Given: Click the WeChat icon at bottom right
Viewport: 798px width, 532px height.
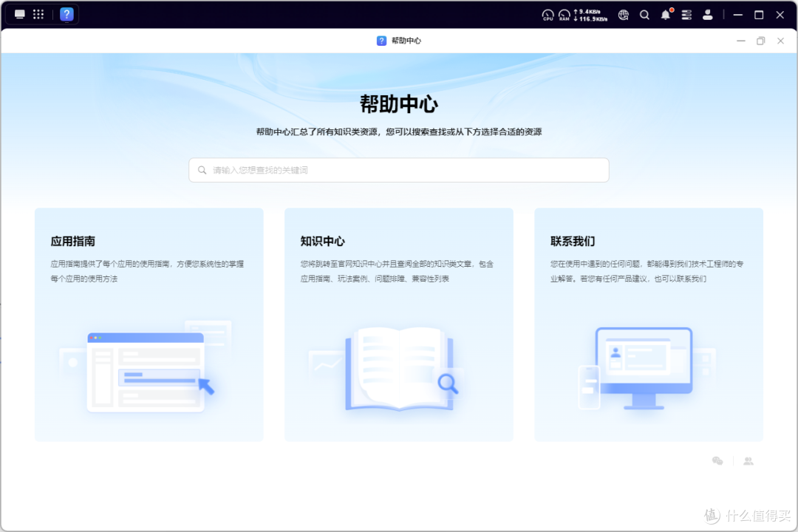Looking at the screenshot, I should point(717,461).
